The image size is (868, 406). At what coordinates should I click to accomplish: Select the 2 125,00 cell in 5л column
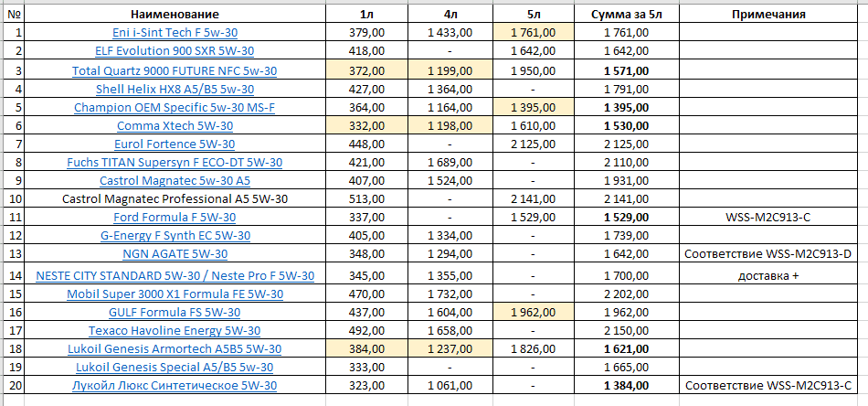pos(533,144)
